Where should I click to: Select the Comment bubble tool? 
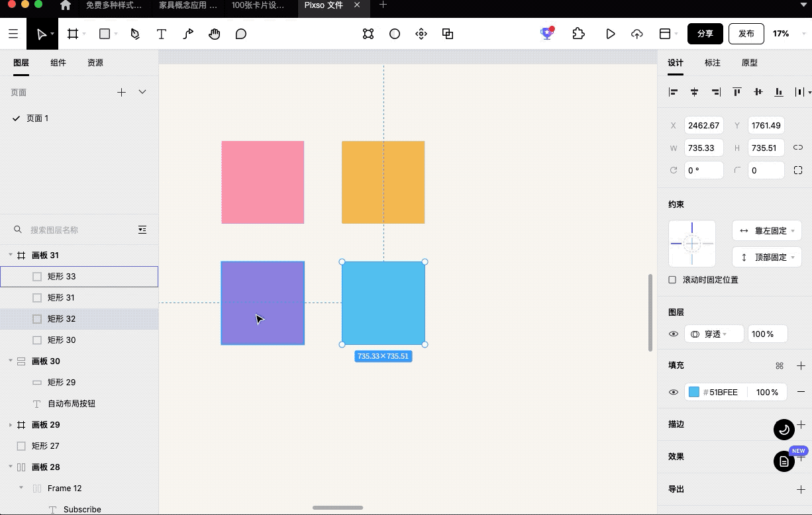[x=241, y=34]
